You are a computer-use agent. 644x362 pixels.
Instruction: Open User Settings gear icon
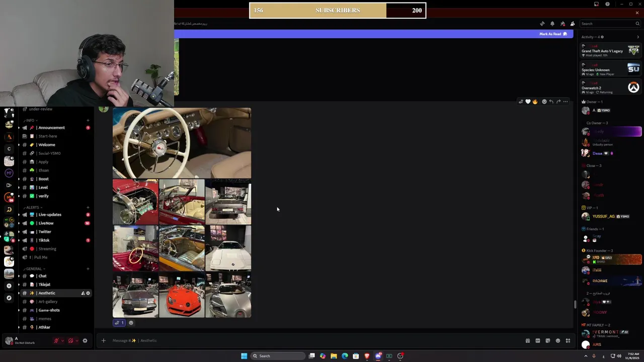point(85,340)
